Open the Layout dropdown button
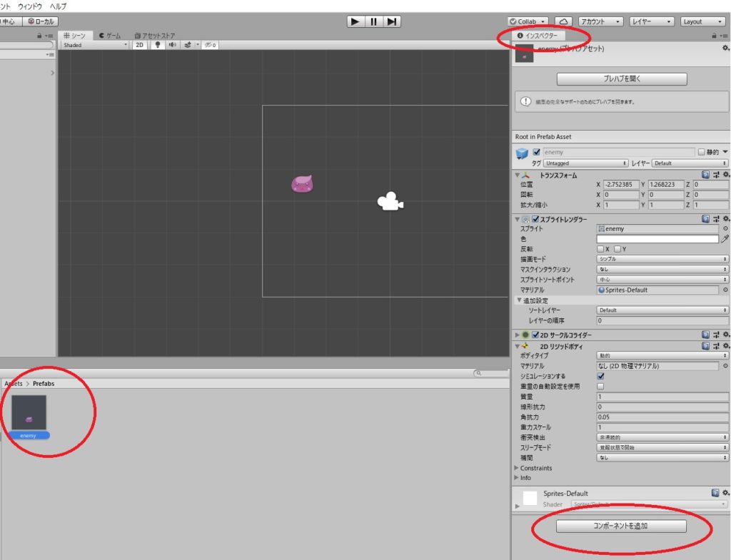 click(702, 21)
